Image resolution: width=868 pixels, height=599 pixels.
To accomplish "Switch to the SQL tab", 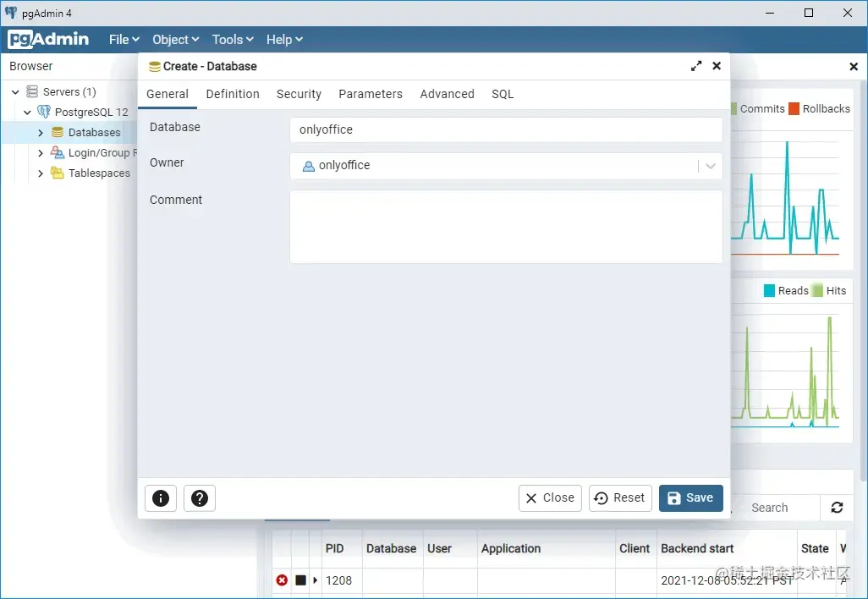I will 503,94.
